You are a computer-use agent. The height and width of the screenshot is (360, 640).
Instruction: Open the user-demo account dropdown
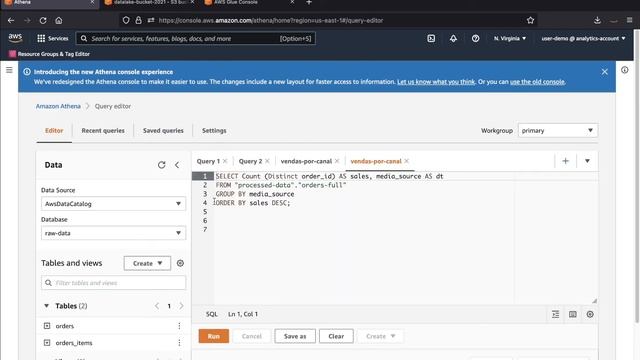tap(583, 38)
